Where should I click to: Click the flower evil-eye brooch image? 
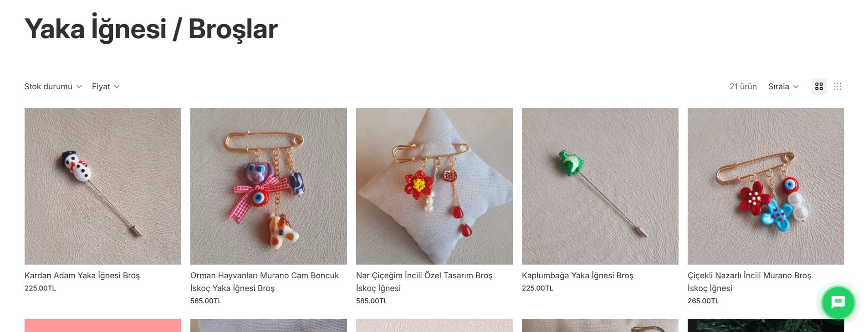coord(766,186)
